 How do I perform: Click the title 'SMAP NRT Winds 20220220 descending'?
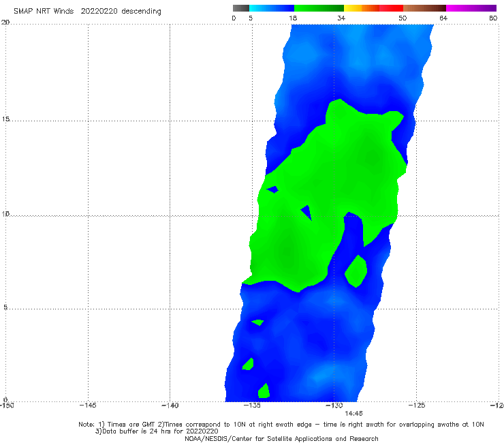point(87,11)
